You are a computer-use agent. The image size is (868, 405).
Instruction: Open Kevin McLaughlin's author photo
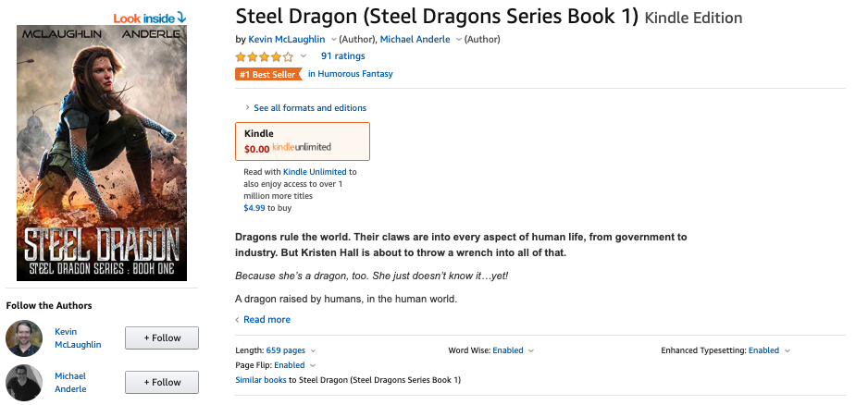[x=24, y=338]
